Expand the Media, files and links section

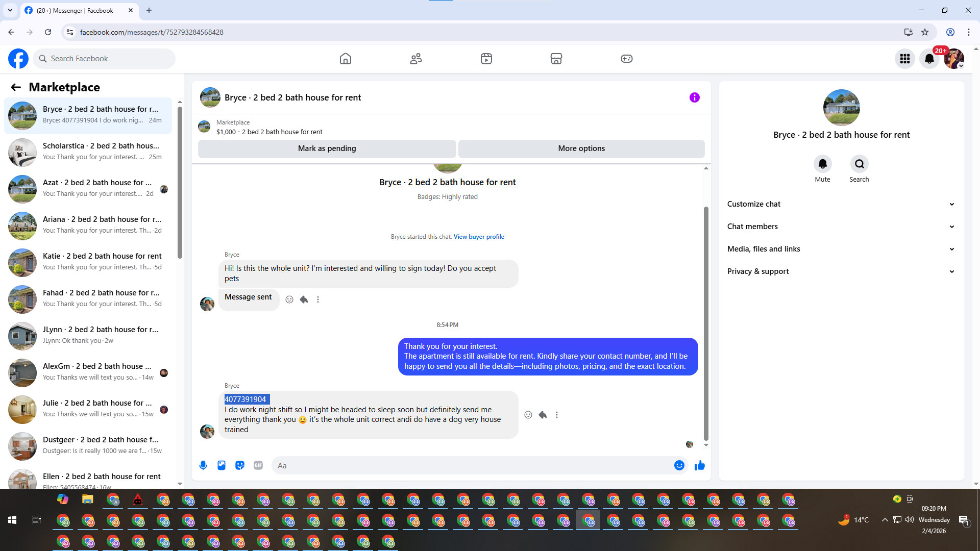pyautogui.click(x=841, y=249)
